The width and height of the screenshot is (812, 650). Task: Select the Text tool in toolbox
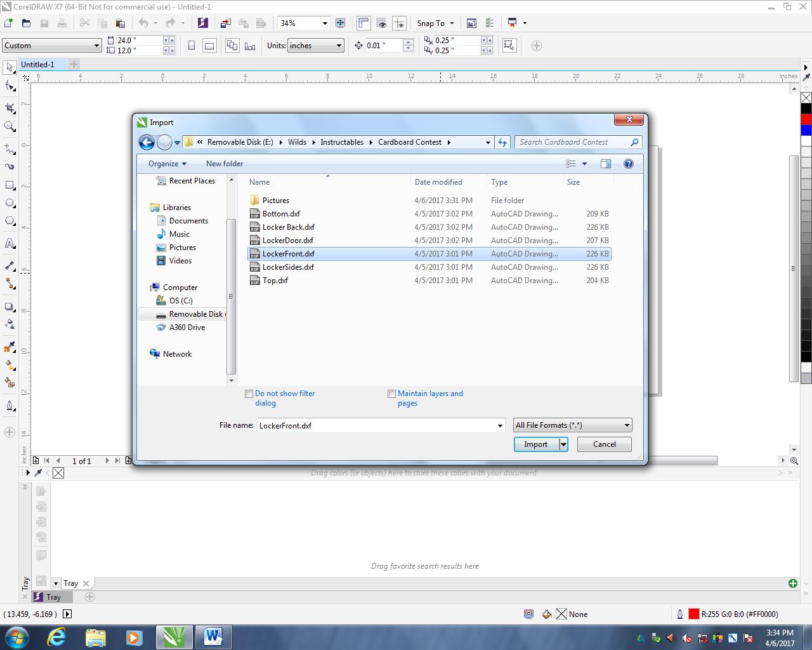[10, 243]
